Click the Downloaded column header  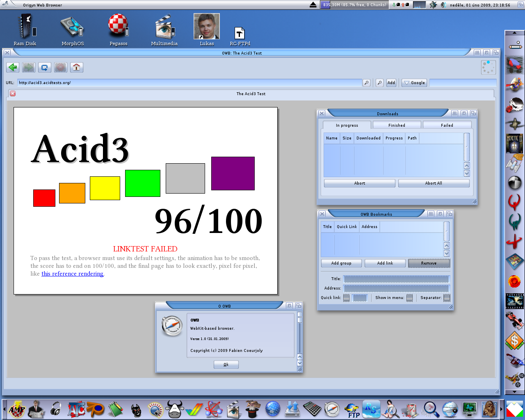click(368, 138)
